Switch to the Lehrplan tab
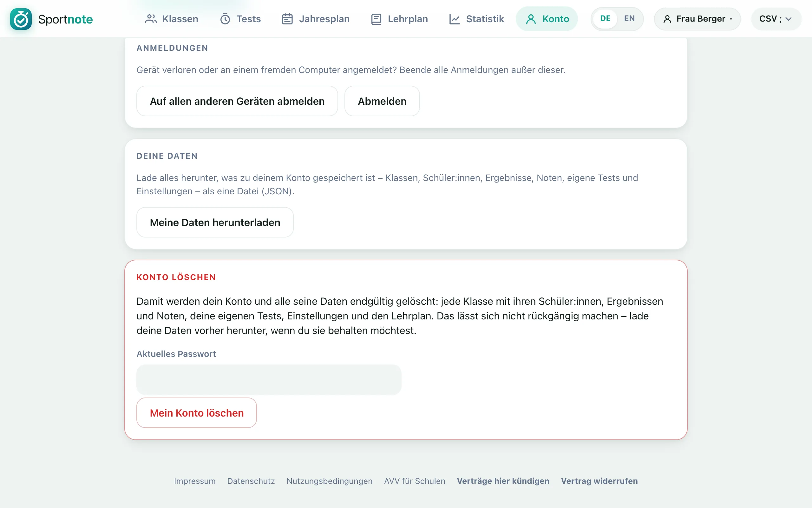Viewport: 812px width, 508px height. [x=399, y=19]
